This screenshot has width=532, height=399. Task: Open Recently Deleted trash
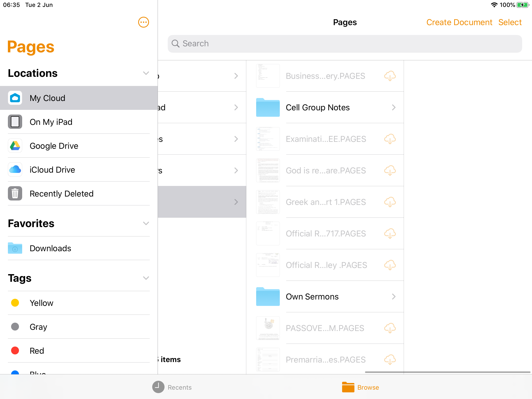(x=61, y=194)
